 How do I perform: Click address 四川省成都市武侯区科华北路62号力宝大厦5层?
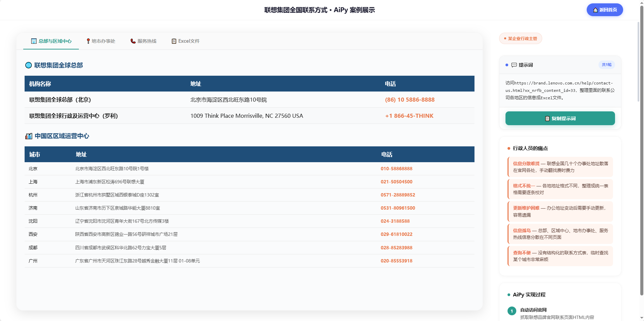click(x=121, y=248)
